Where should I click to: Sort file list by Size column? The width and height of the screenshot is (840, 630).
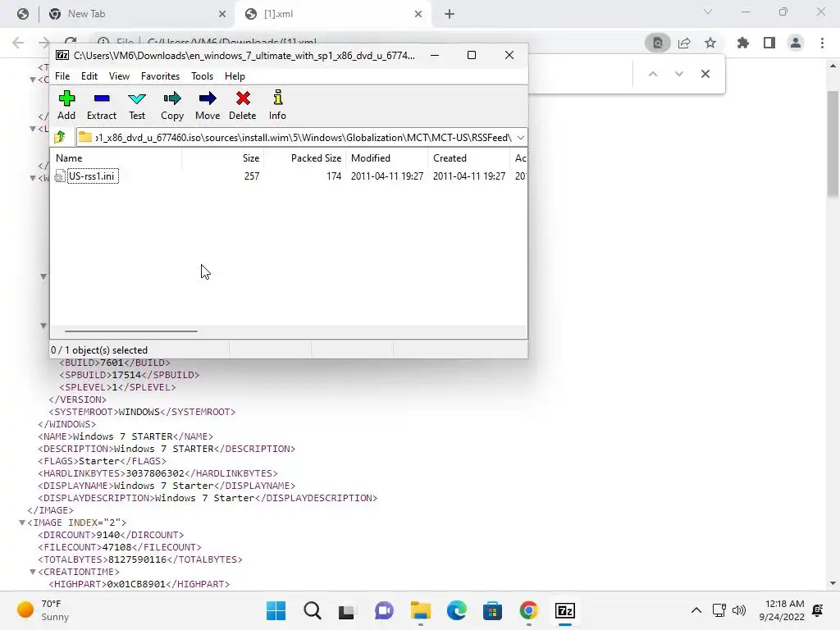tap(251, 158)
